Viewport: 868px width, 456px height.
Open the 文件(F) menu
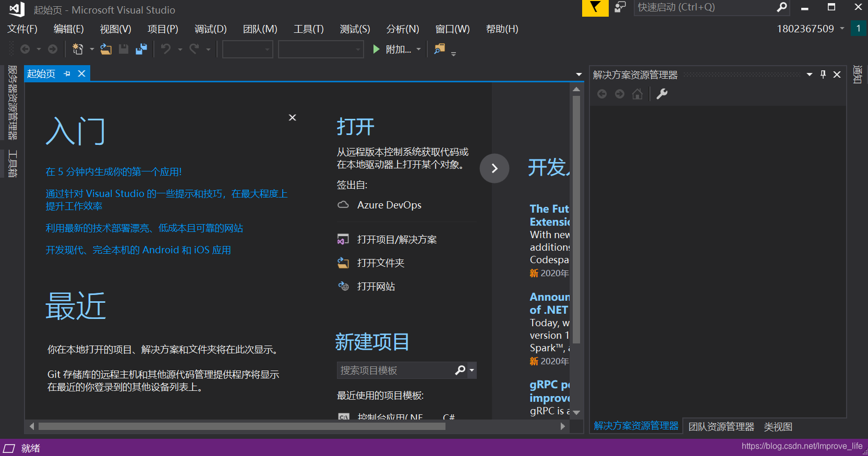[x=22, y=29]
